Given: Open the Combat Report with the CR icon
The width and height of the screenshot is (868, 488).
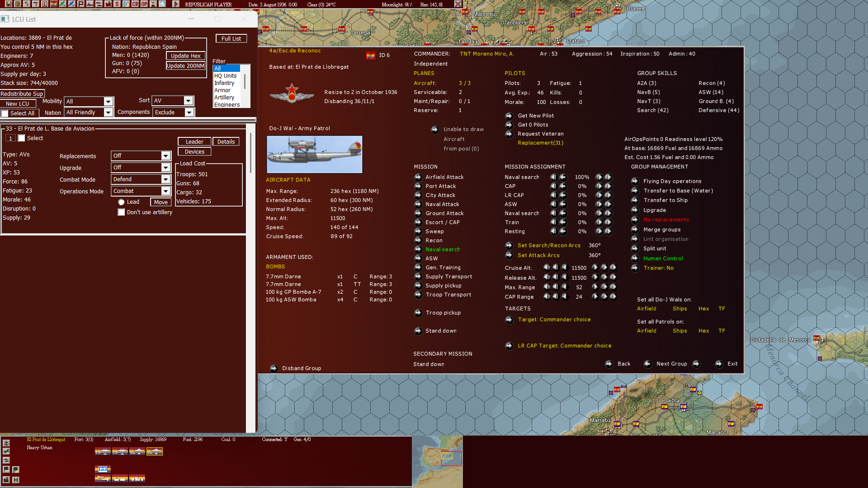Looking at the screenshot, I should point(135,4).
